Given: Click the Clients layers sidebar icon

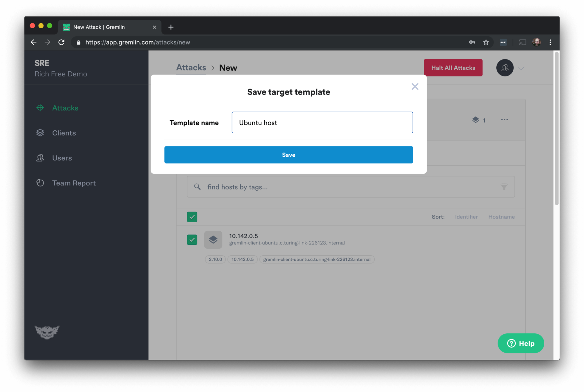Looking at the screenshot, I should click(40, 133).
